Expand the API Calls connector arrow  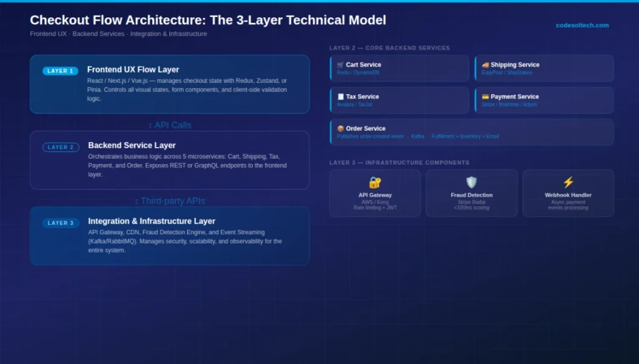(170, 125)
